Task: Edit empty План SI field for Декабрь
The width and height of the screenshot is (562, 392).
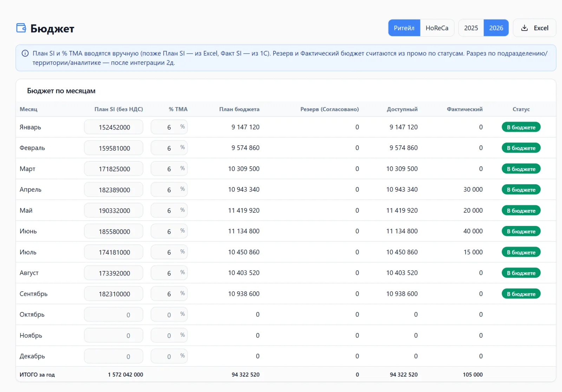Action: (113, 356)
